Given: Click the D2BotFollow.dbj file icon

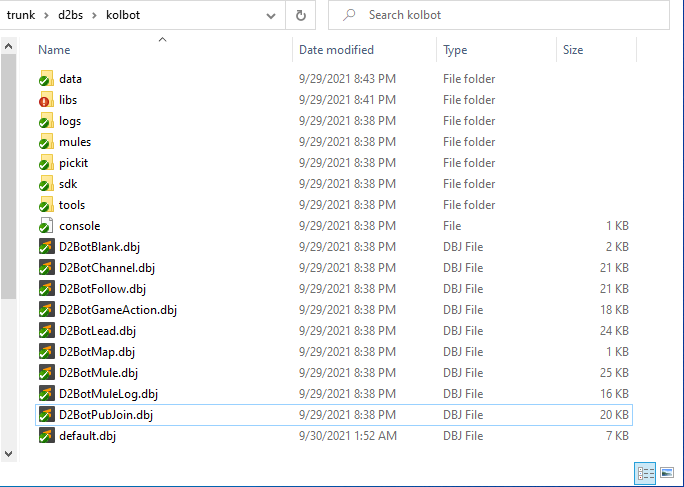Looking at the screenshot, I should point(46,288).
